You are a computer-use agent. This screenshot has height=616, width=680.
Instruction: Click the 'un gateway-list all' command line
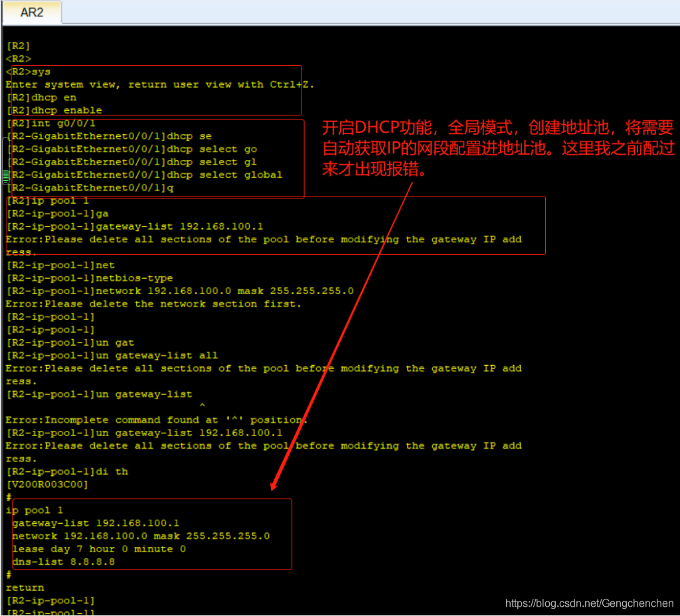pyautogui.click(x=112, y=356)
